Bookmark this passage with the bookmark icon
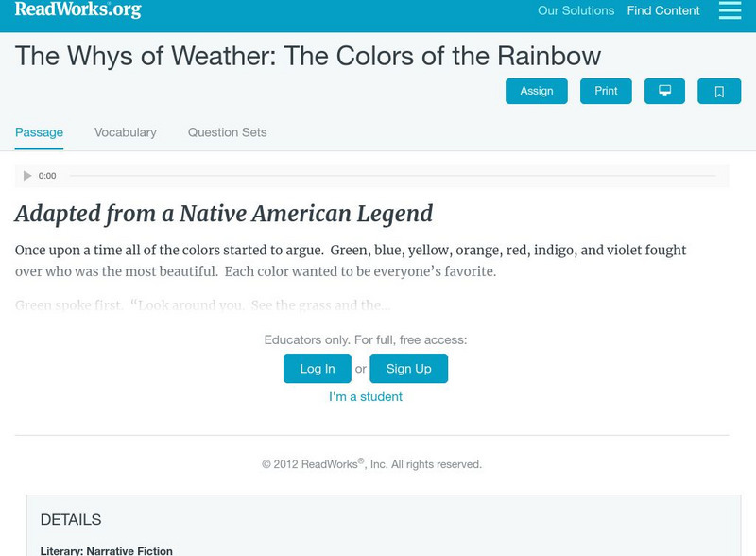The height and width of the screenshot is (556, 756). [719, 91]
